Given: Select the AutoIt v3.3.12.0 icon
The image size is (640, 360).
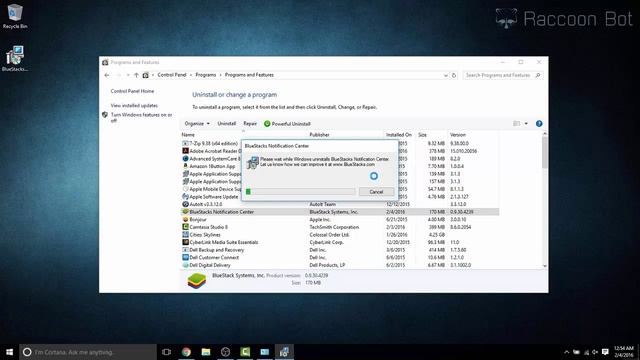Looking at the screenshot, I should click(185, 204).
